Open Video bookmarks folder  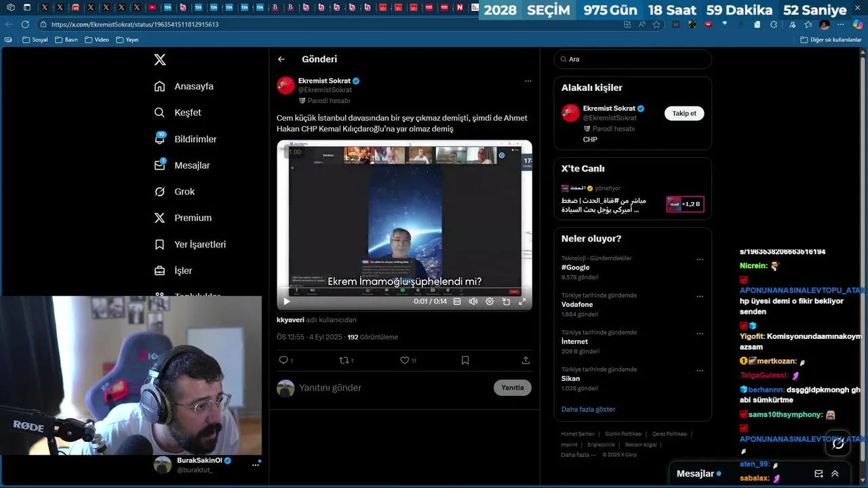pos(97,40)
